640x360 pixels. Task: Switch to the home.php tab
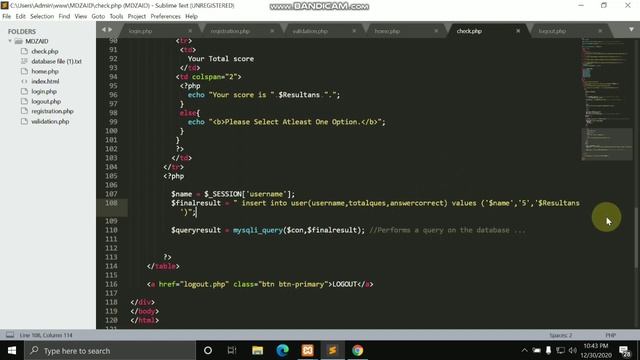(x=387, y=31)
